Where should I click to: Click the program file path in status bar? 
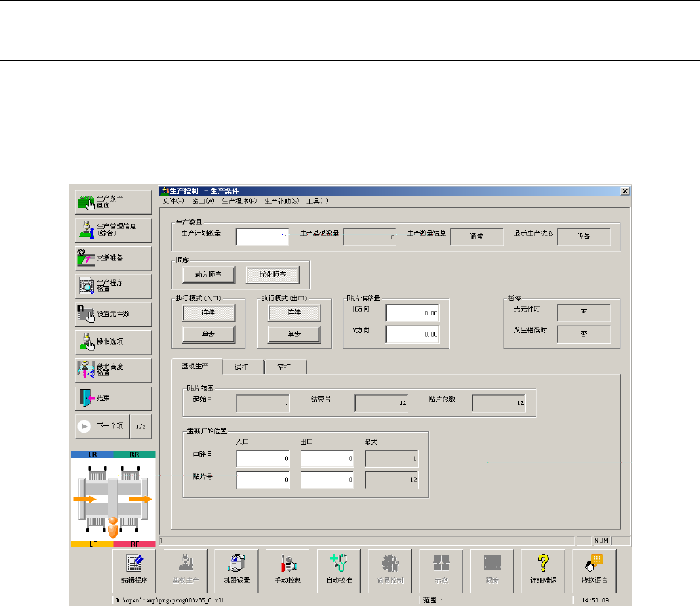170,600
